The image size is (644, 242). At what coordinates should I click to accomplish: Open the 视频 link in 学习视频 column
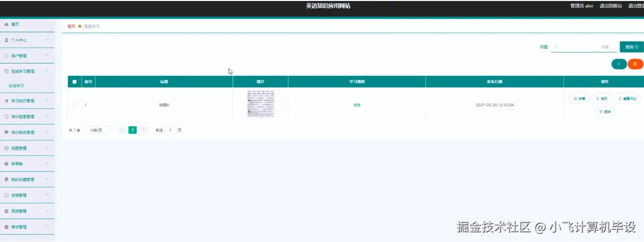(357, 105)
